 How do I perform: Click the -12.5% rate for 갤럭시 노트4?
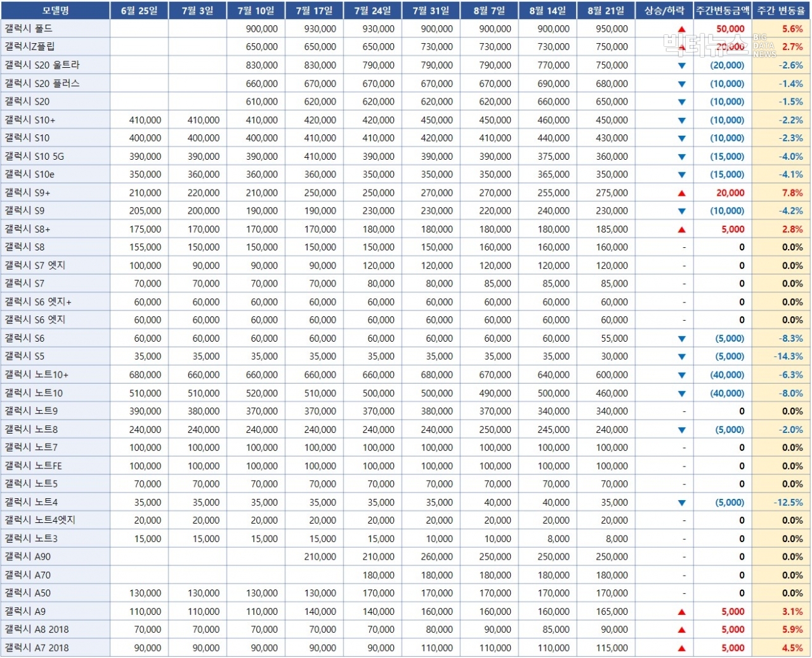(x=789, y=503)
